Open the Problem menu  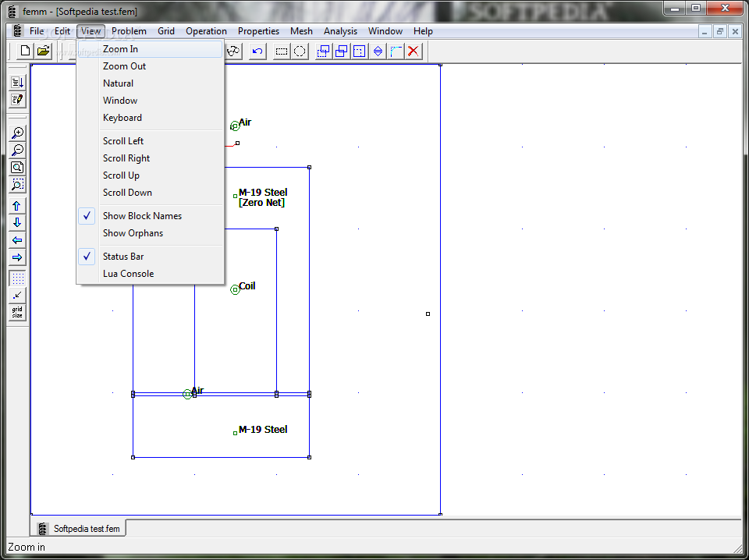(129, 31)
